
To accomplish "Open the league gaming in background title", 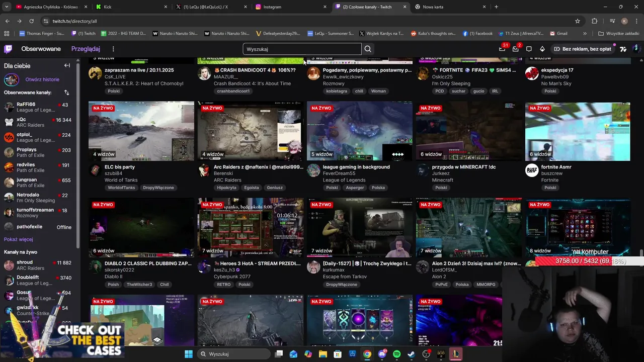I will point(356,167).
